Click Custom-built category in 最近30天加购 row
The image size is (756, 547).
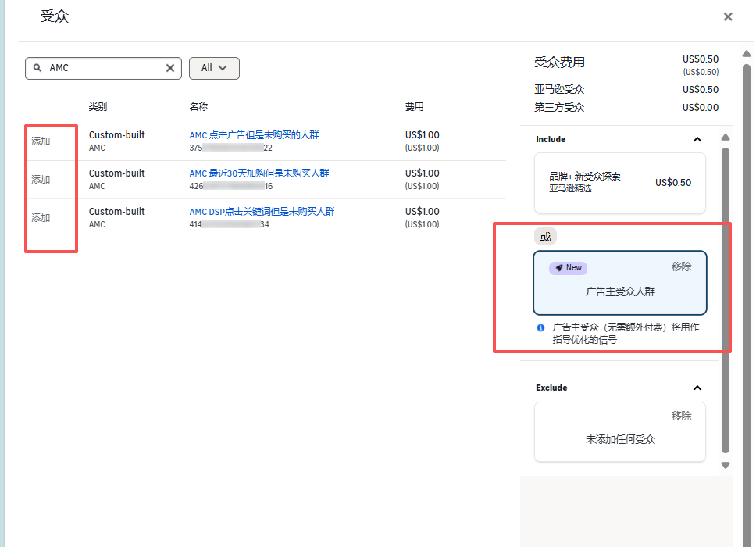(116, 173)
